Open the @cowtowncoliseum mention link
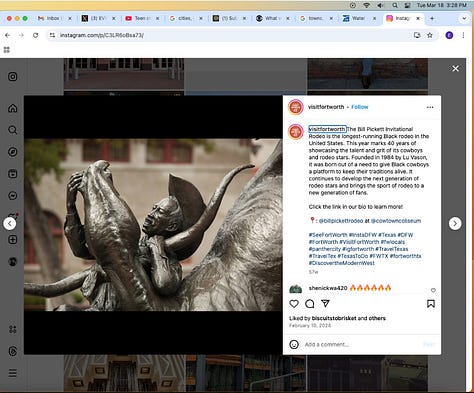474x393 pixels. click(x=396, y=221)
